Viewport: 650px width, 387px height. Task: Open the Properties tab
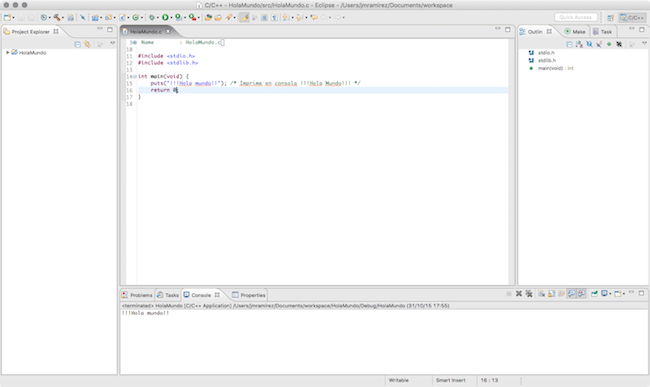coord(249,295)
